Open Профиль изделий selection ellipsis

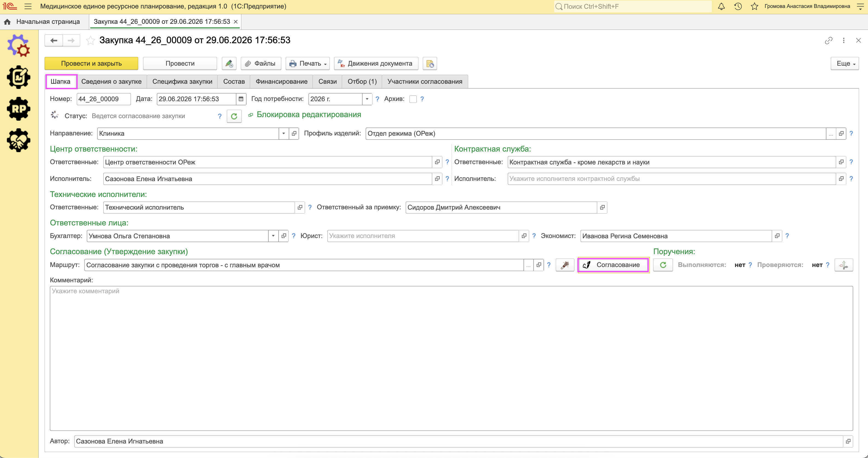pos(831,134)
